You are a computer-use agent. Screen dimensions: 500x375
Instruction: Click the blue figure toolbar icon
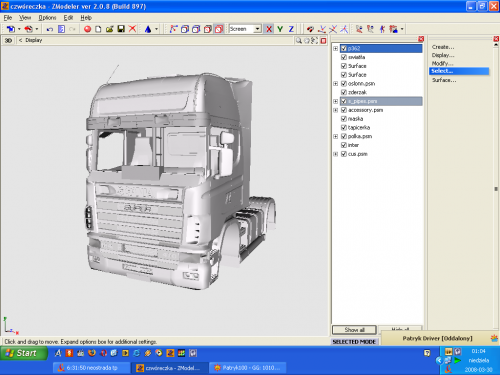pos(382,29)
